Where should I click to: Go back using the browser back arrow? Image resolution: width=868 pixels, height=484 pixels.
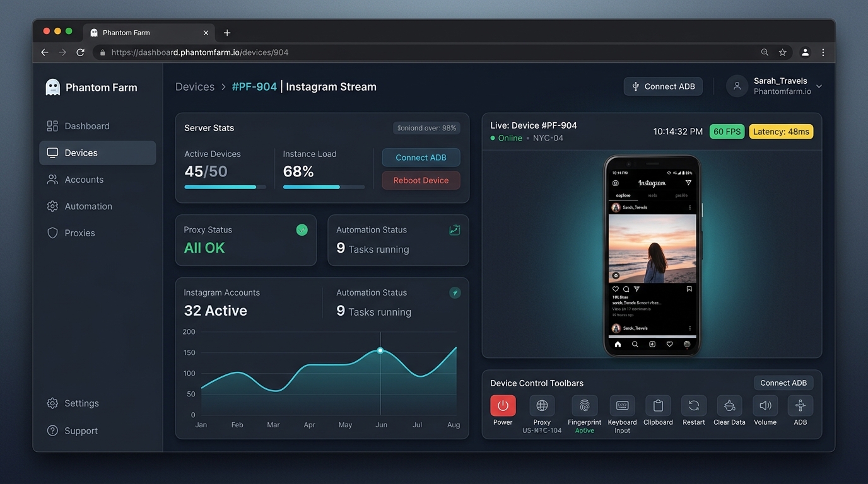(45, 52)
